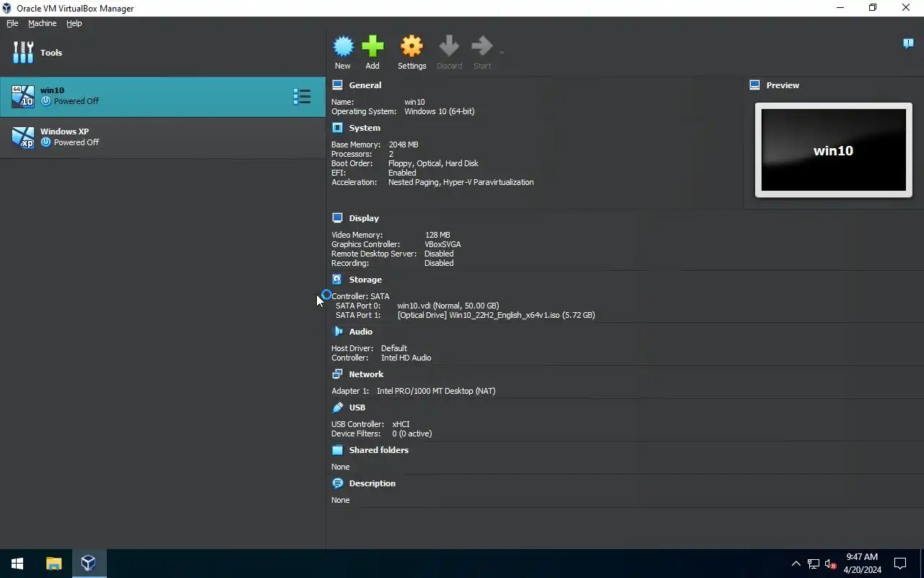Click the muted volume tray icon

tap(830, 564)
